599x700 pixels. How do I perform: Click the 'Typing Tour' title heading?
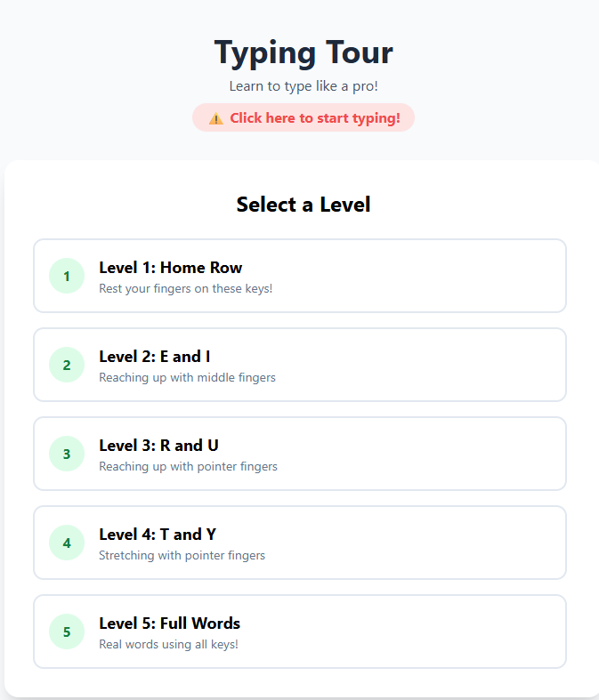[x=304, y=52]
